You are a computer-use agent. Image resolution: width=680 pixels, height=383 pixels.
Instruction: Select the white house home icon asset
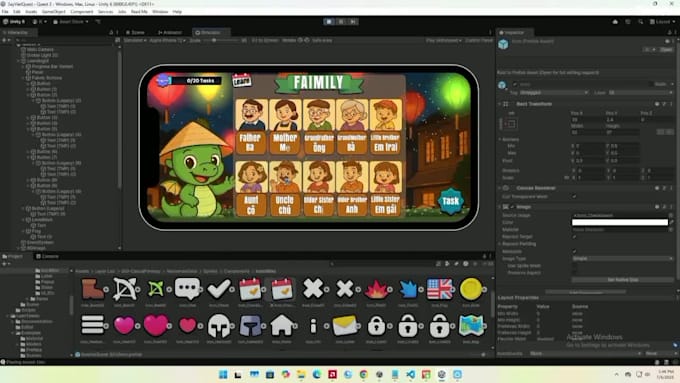[282, 325]
